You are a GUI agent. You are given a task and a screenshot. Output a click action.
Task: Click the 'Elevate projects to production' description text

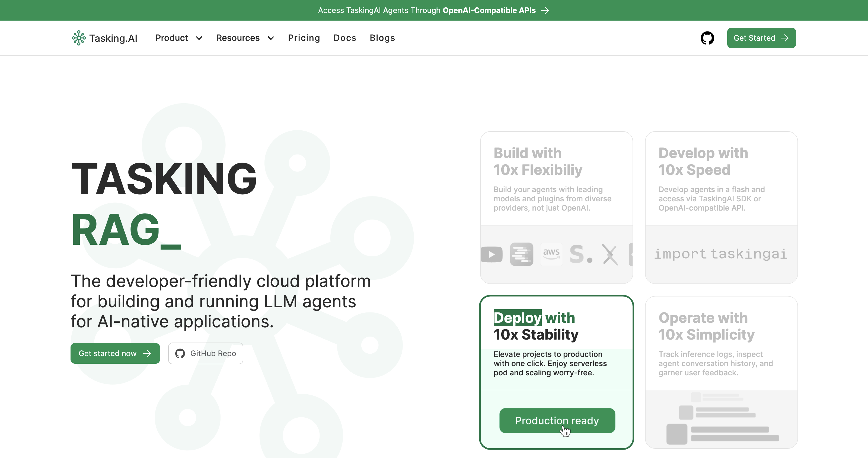[x=550, y=363]
